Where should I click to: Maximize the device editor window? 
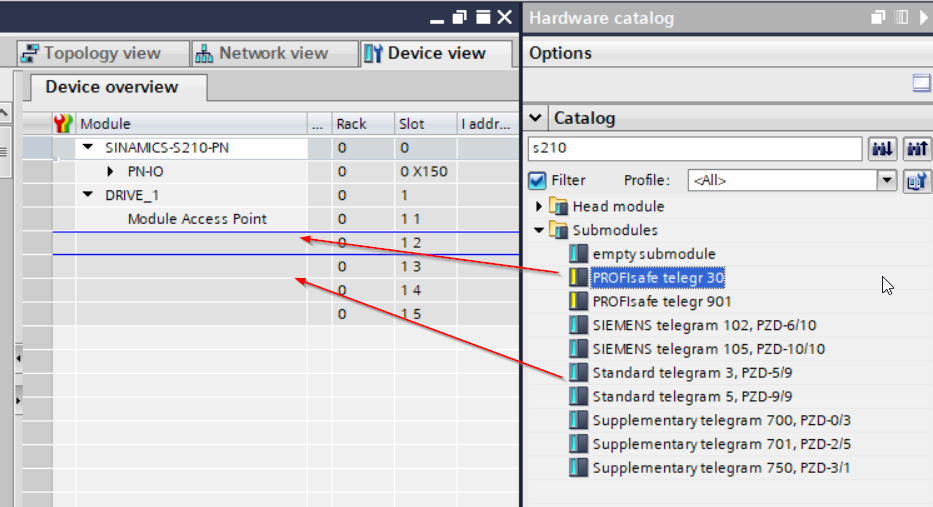(x=483, y=18)
